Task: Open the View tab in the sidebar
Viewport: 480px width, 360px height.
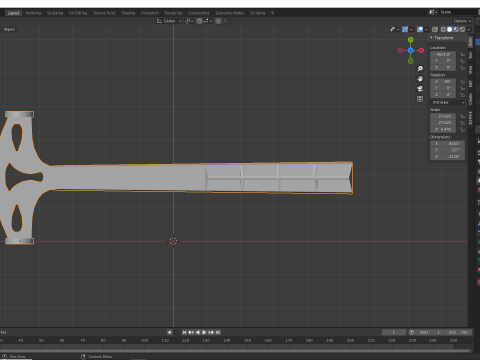Action: point(470,69)
